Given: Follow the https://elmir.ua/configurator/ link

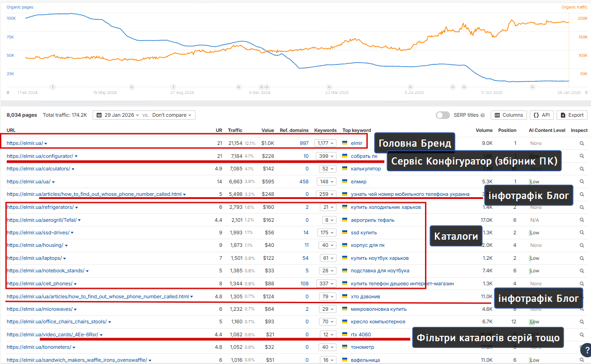Looking at the screenshot, I should click(40, 156).
